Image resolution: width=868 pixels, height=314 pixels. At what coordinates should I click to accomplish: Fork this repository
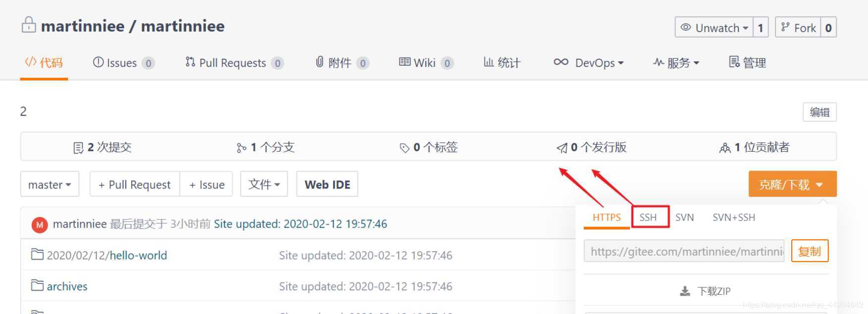[x=798, y=28]
